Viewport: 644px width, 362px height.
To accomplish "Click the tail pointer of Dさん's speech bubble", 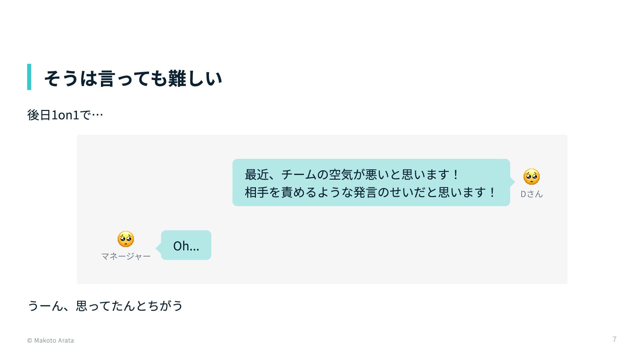I will pyautogui.click(x=513, y=182).
